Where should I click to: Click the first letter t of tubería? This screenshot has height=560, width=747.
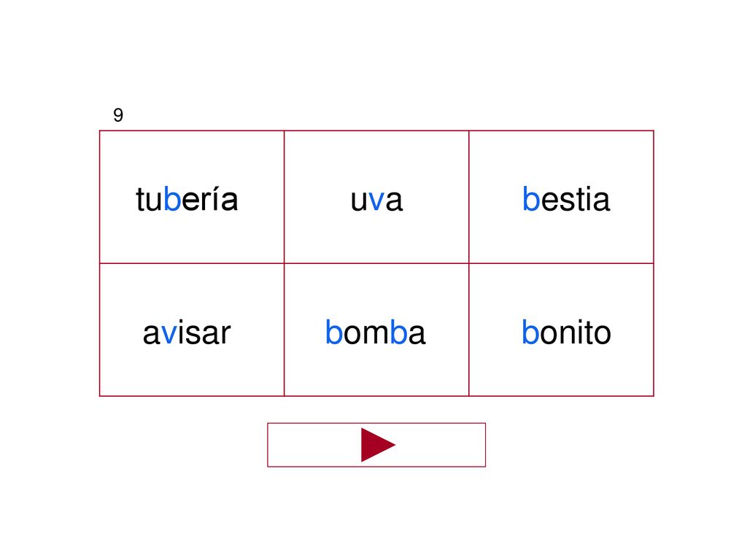[x=141, y=200]
